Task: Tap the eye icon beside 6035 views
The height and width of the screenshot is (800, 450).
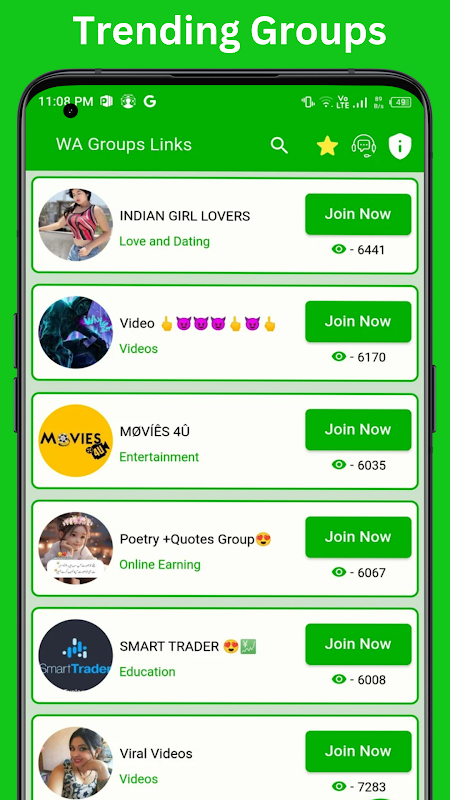Action: pyautogui.click(x=339, y=464)
